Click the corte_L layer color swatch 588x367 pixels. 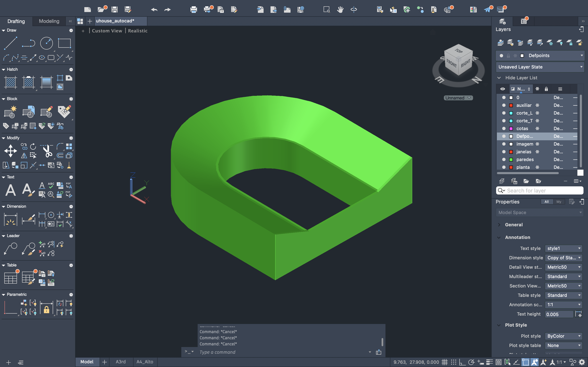click(x=511, y=113)
